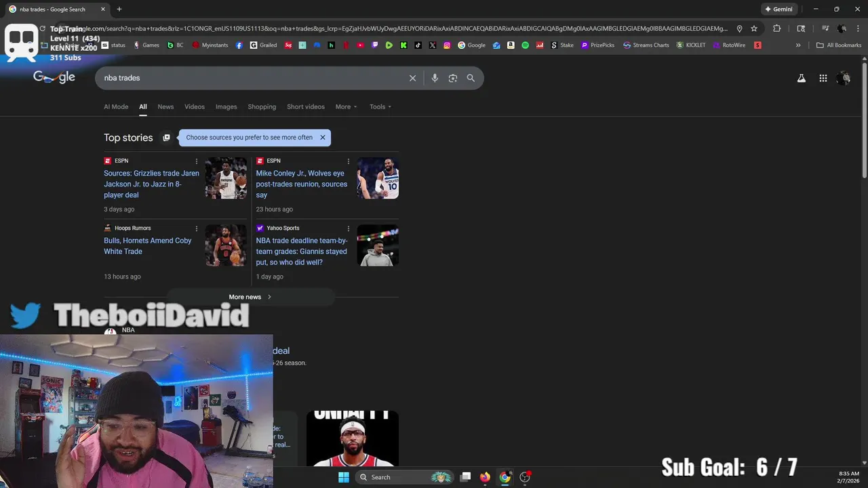Open options menu for Yahoo Sports story

coord(349,228)
